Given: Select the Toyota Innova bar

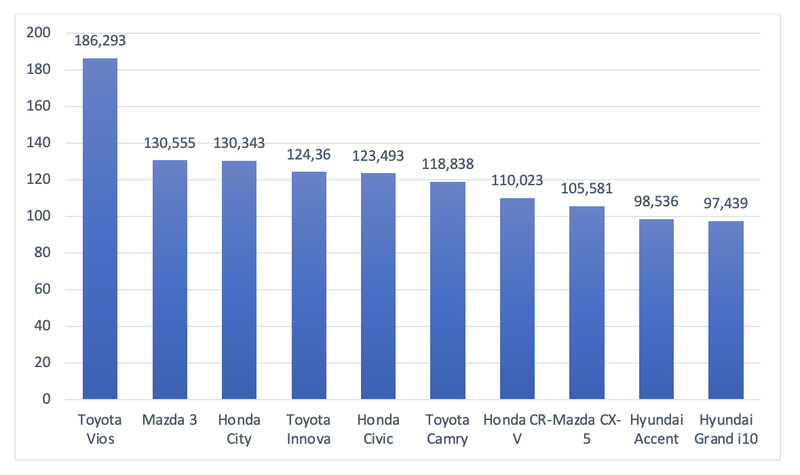Looking at the screenshot, I should coord(308,285).
